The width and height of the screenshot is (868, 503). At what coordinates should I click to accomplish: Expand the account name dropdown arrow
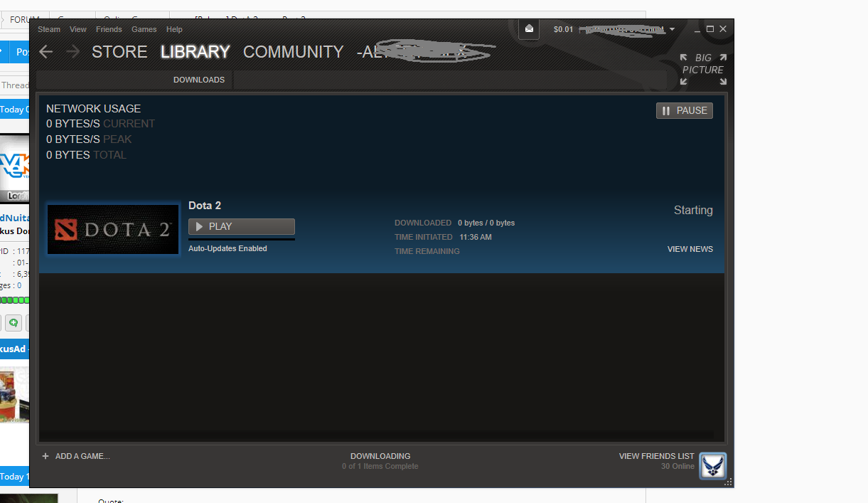click(x=673, y=29)
